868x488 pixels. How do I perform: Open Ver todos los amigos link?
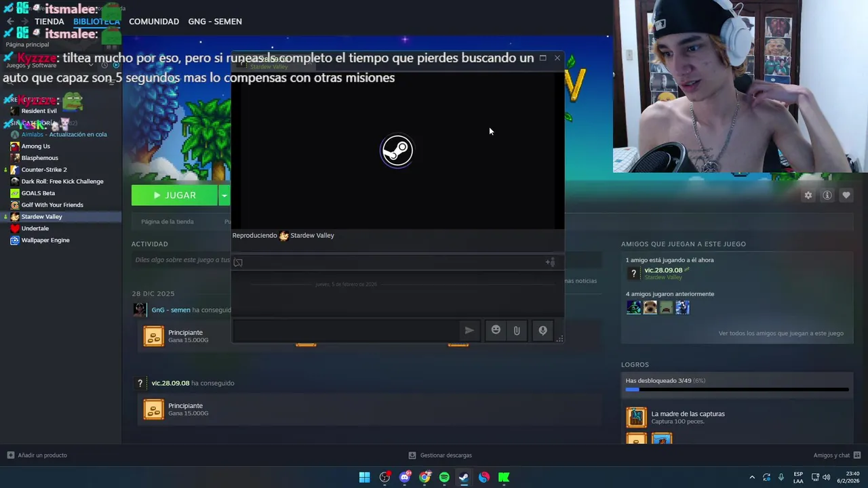tap(781, 333)
